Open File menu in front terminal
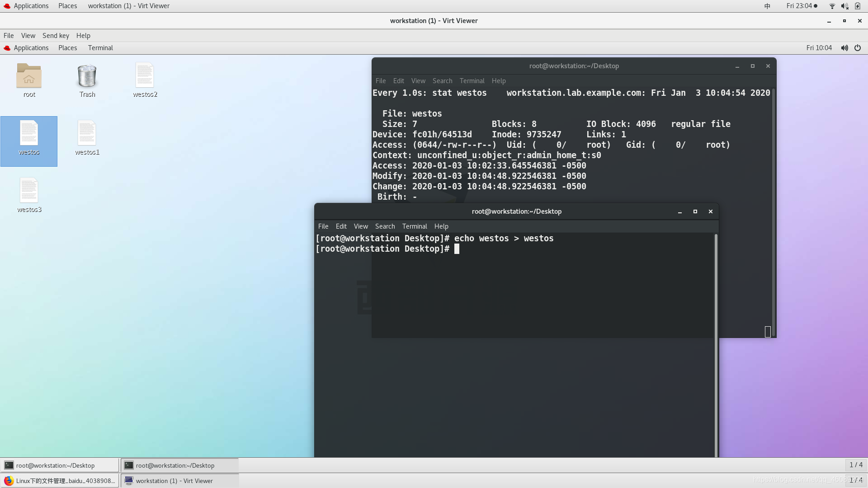The image size is (868, 488). tap(323, 226)
